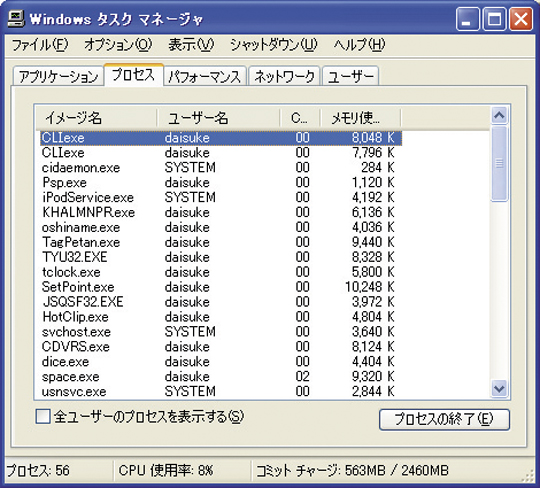Sort by the メモリ使 column header
The height and width of the screenshot is (488, 540).
click(361, 118)
